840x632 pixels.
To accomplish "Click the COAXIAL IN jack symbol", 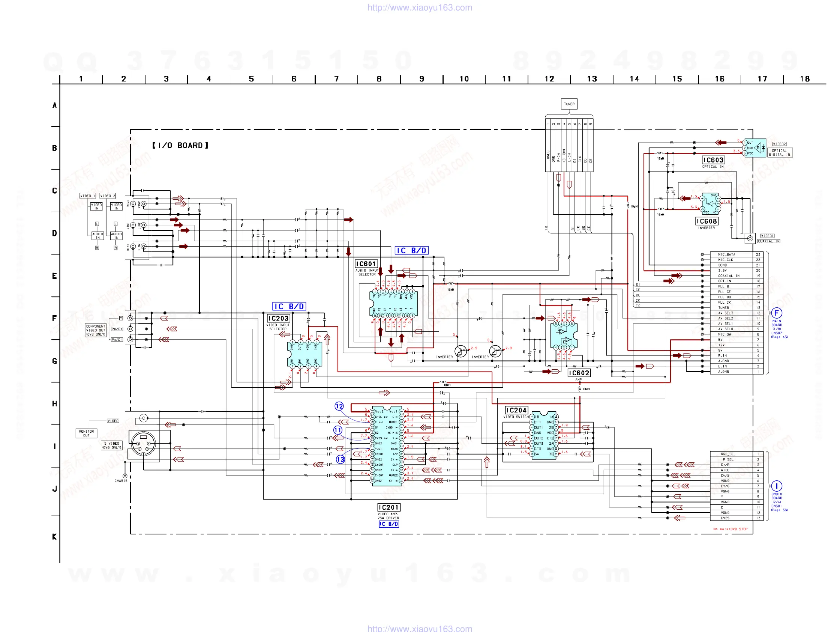I will [750, 239].
